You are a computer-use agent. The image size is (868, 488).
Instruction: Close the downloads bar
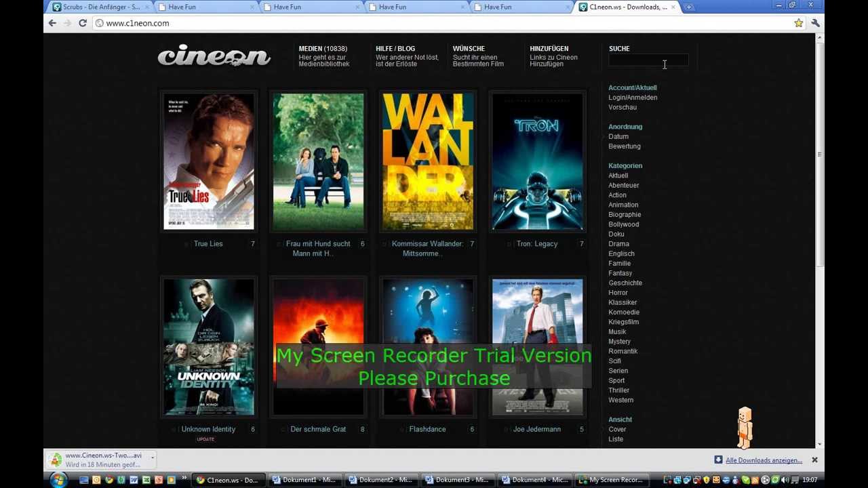pyautogui.click(x=814, y=460)
